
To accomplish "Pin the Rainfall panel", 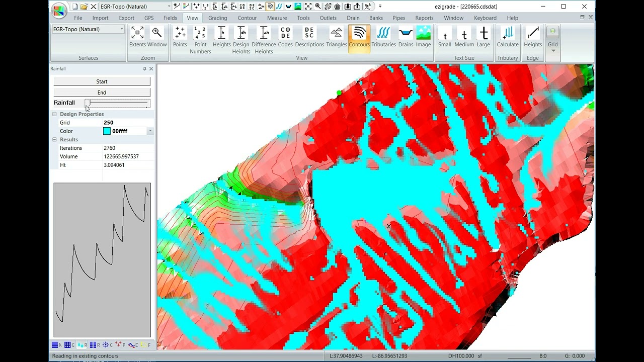I will click(144, 69).
